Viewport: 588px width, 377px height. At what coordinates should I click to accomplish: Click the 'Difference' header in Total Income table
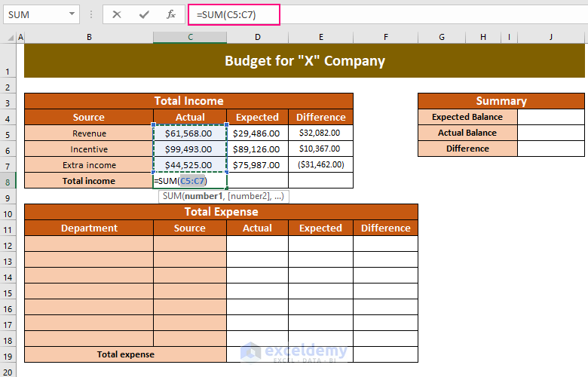point(321,117)
